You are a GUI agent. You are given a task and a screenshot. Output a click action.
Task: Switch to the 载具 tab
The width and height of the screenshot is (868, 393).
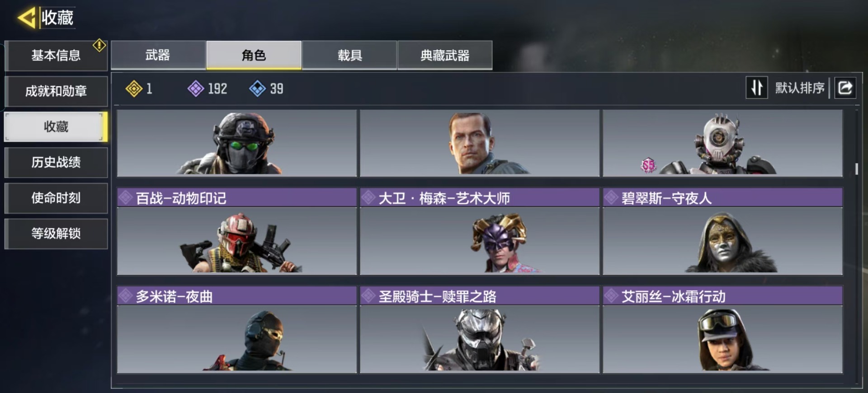pyautogui.click(x=349, y=55)
